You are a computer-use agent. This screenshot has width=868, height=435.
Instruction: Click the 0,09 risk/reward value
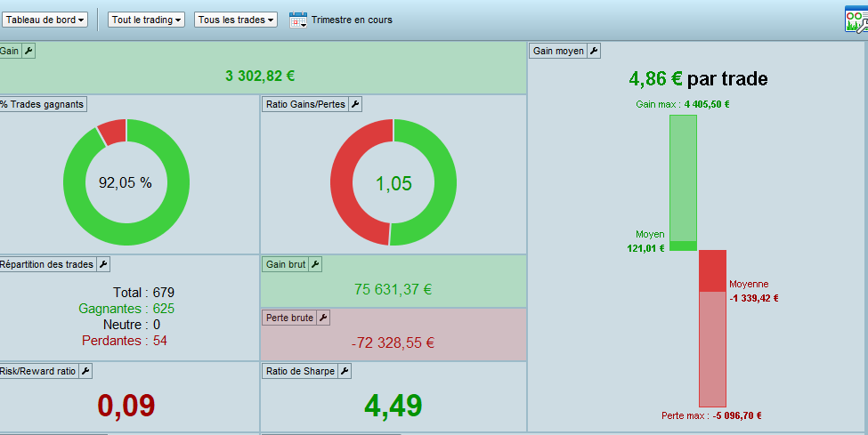click(x=126, y=406)
